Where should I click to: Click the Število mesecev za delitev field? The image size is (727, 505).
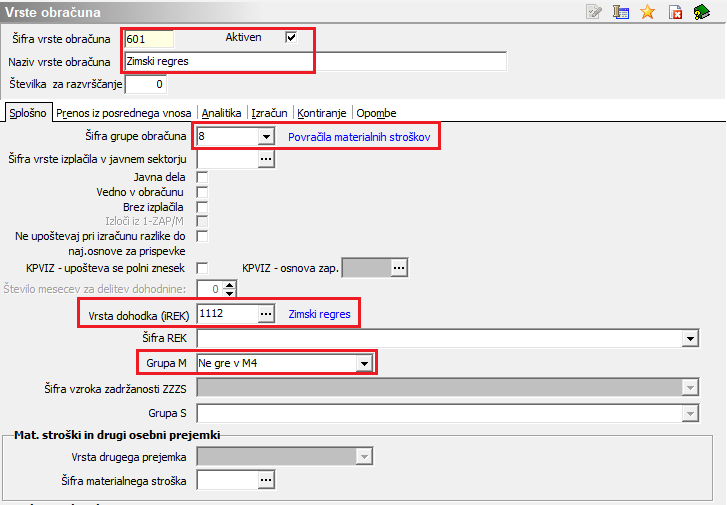[x=210, y=289]
